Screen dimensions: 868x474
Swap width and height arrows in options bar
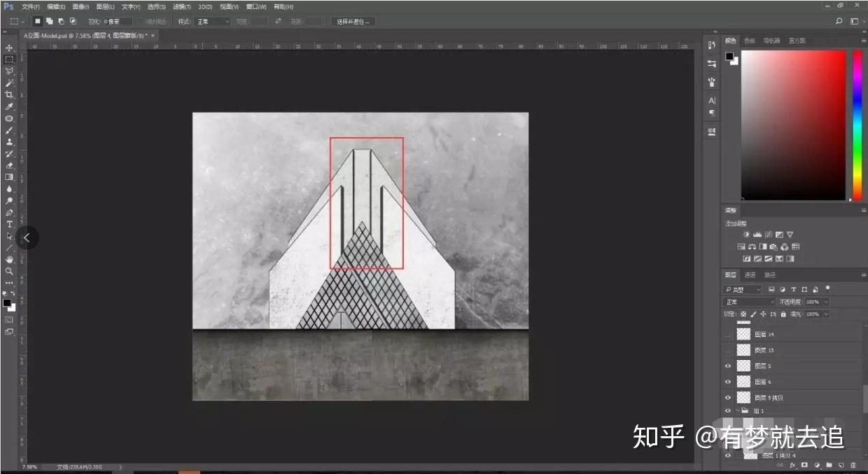tap(278, 21)
